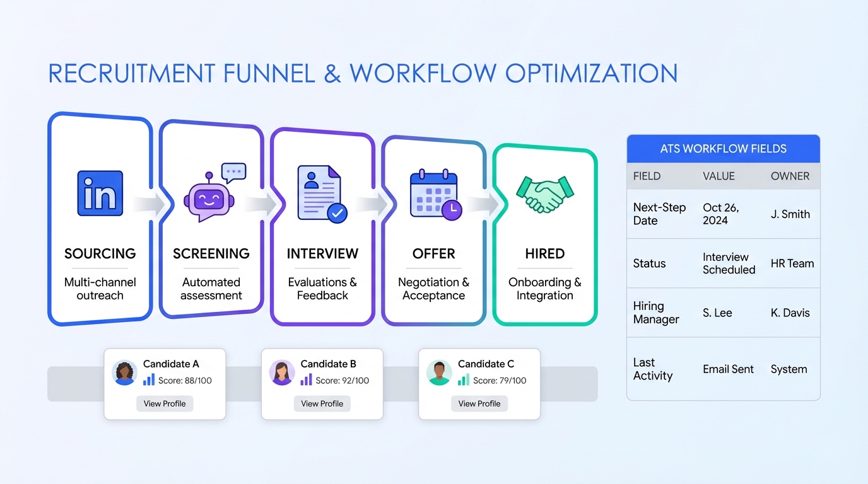Click the S. Lee value

[x=717, y=313]
